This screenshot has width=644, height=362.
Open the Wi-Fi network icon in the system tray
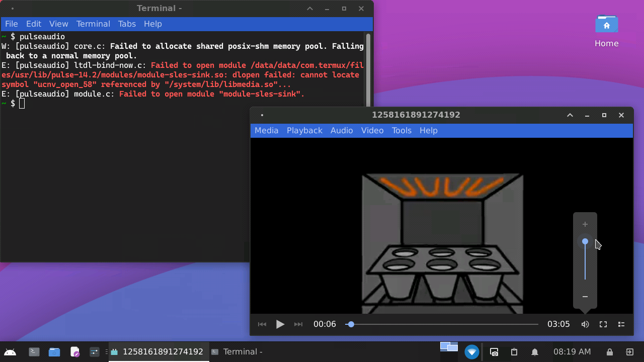pyautogui.click(x=472, y=351)
